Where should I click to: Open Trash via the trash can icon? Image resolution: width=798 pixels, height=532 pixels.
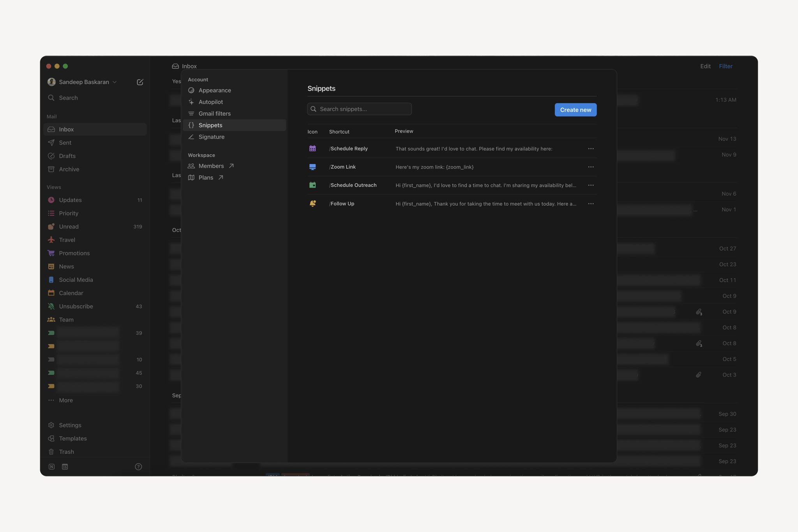[51, 452]
